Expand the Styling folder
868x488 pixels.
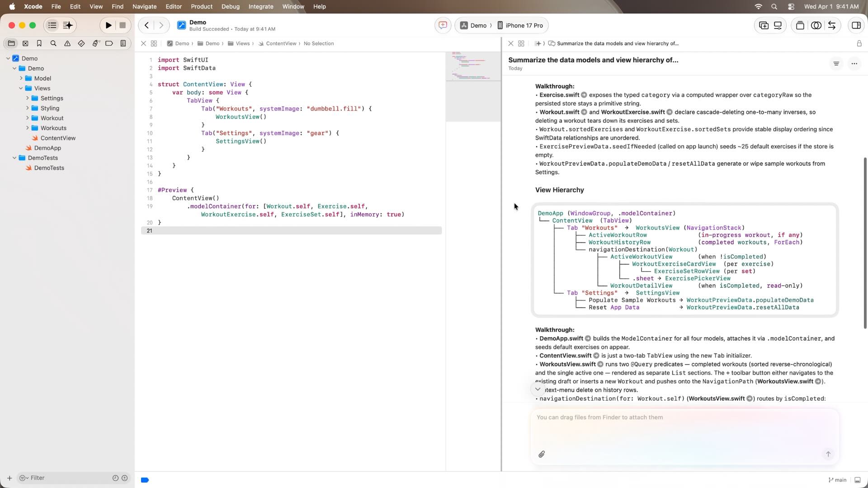tap(27, 108)
